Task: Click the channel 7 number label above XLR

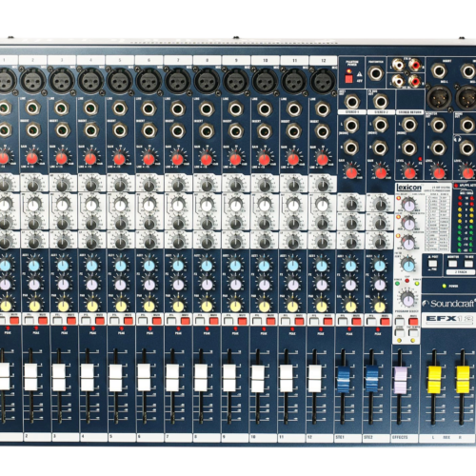Action: [x=178, y=60]
